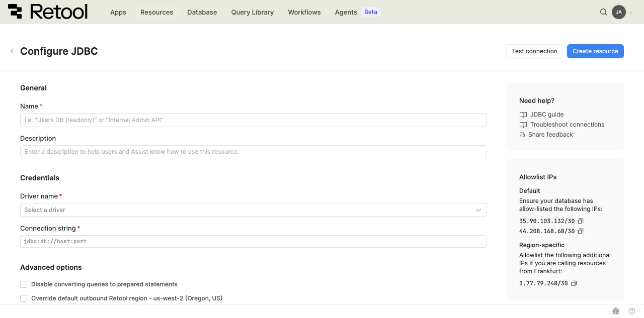Click the help question mark icon
Image resolution: width=644 pixels, height=318 pixels.
632,311
